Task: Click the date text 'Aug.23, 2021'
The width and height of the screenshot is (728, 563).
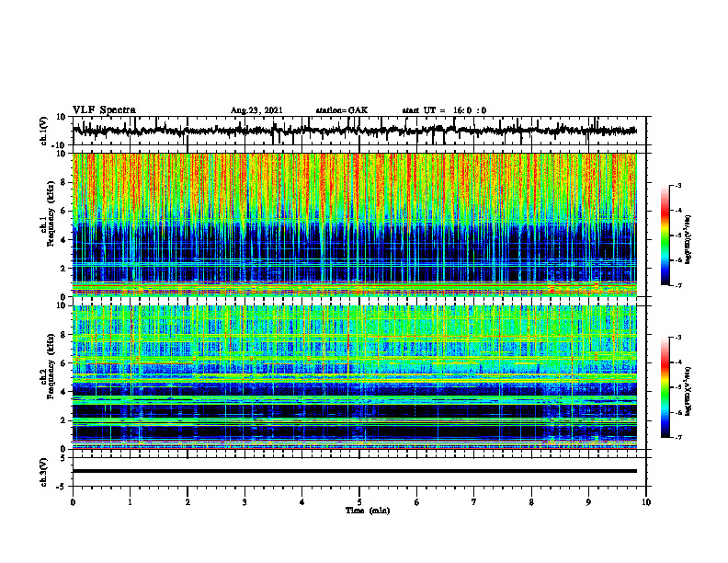Action: (256, 110)
